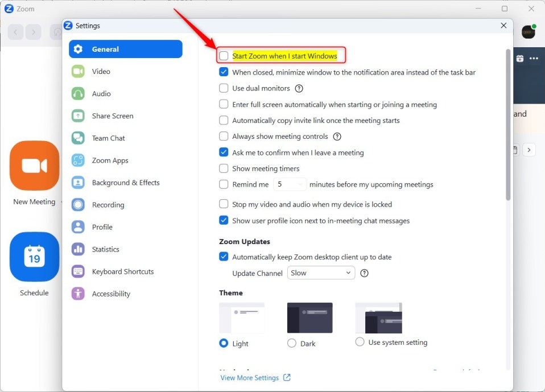Click the back arrow in Zoom main window

(15, 32)
